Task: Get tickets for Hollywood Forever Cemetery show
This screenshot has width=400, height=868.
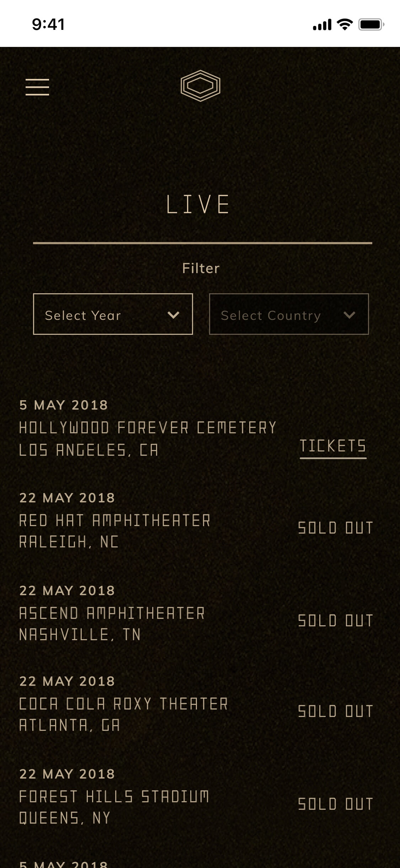Action: (x=333, y=447)
